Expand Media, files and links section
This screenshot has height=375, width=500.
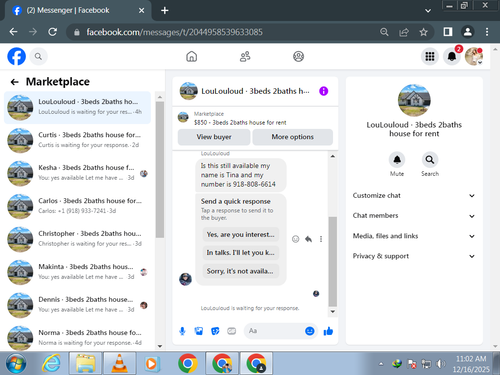414,236
